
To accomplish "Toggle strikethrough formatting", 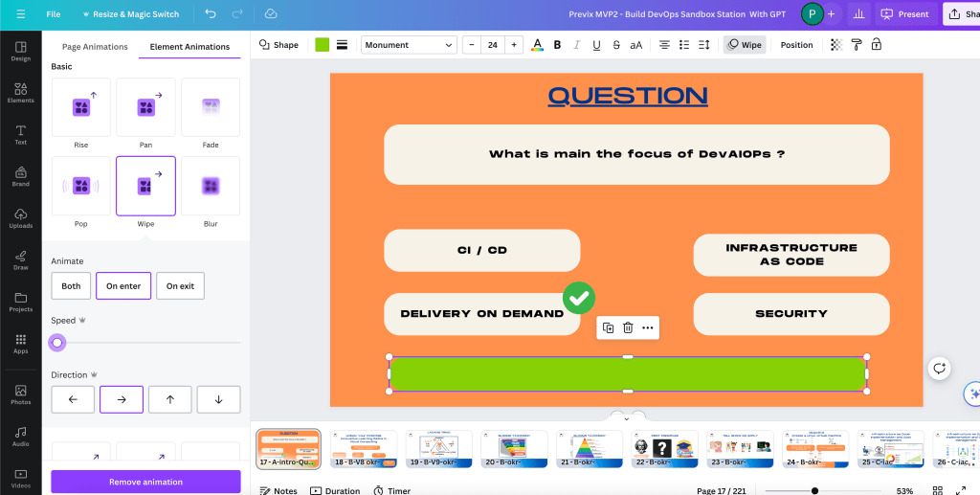I will click(616, 44).
